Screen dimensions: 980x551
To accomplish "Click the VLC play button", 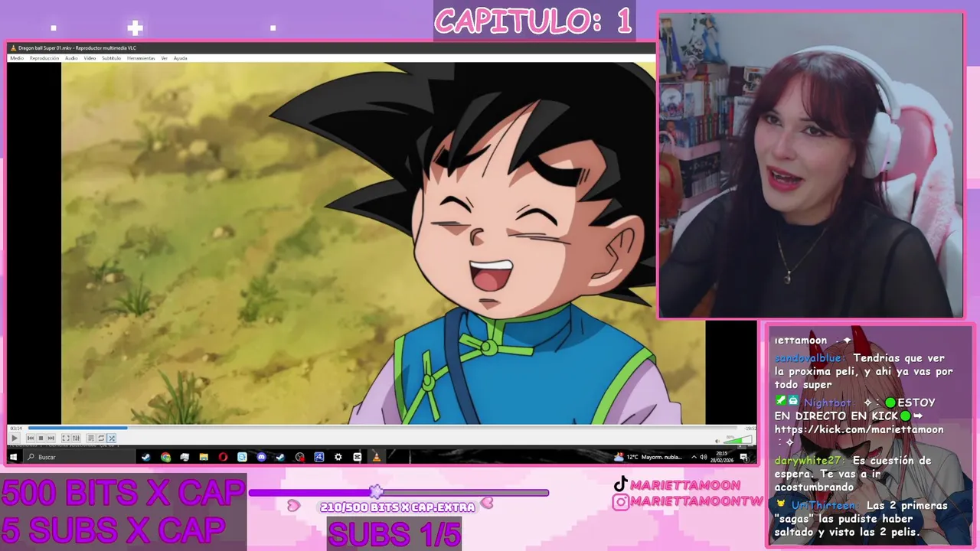I will click(x=14, y=439).
